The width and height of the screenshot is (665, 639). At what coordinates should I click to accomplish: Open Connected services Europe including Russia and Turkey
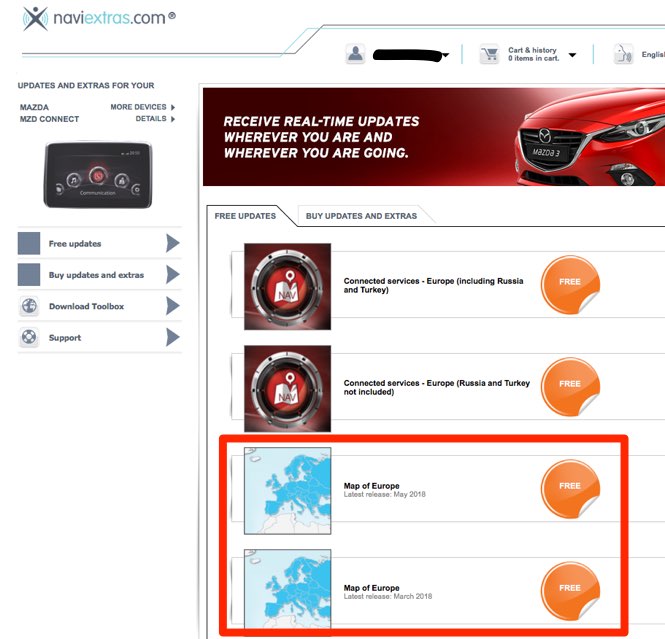(x=433, y=285)
